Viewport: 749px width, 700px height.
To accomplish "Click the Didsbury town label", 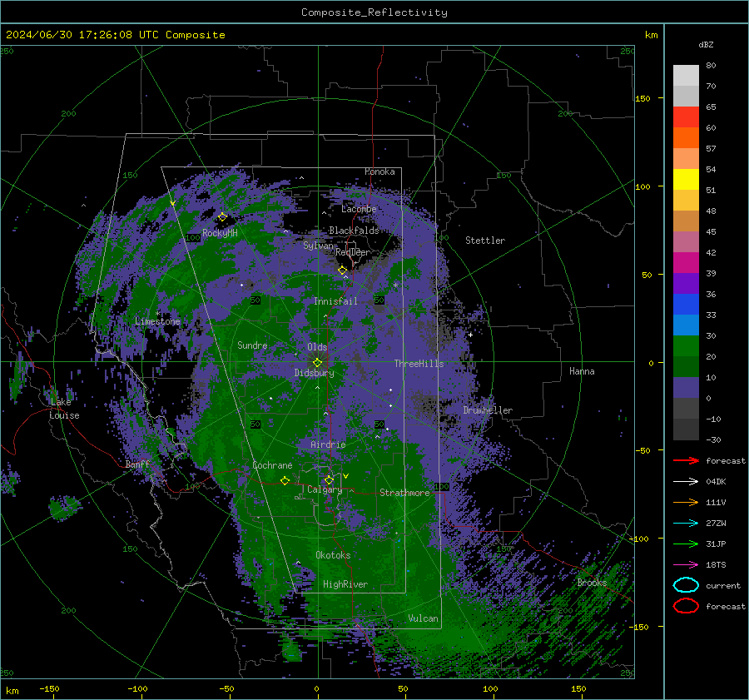I will pos(314,373).
